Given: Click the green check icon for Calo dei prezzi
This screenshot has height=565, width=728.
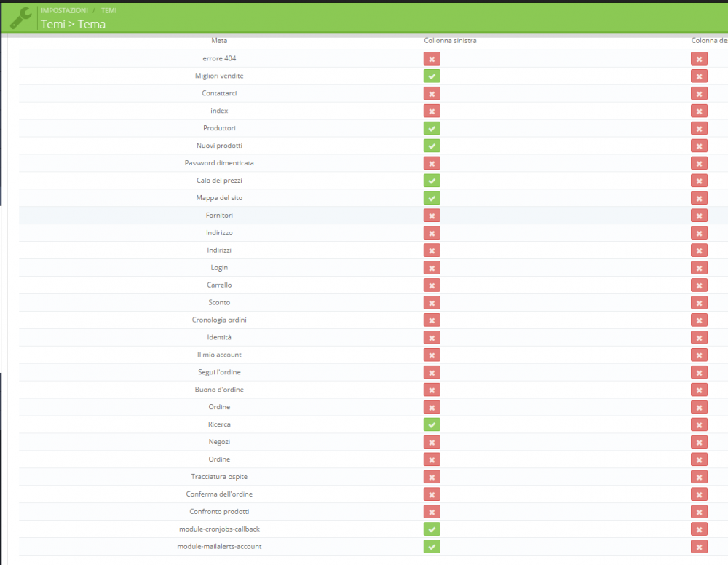Looking at the screenshot, I should (432, 181).
